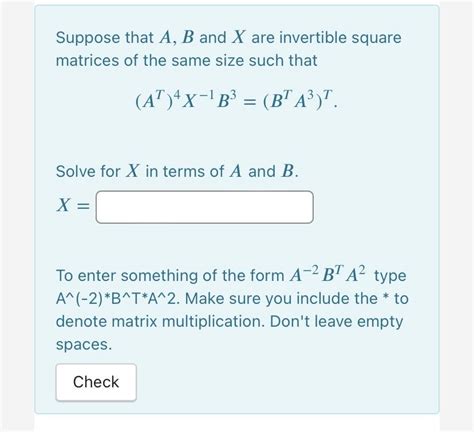Click the typed example 'A^(-2)*B^T*A^2' text

pos(118,299)
